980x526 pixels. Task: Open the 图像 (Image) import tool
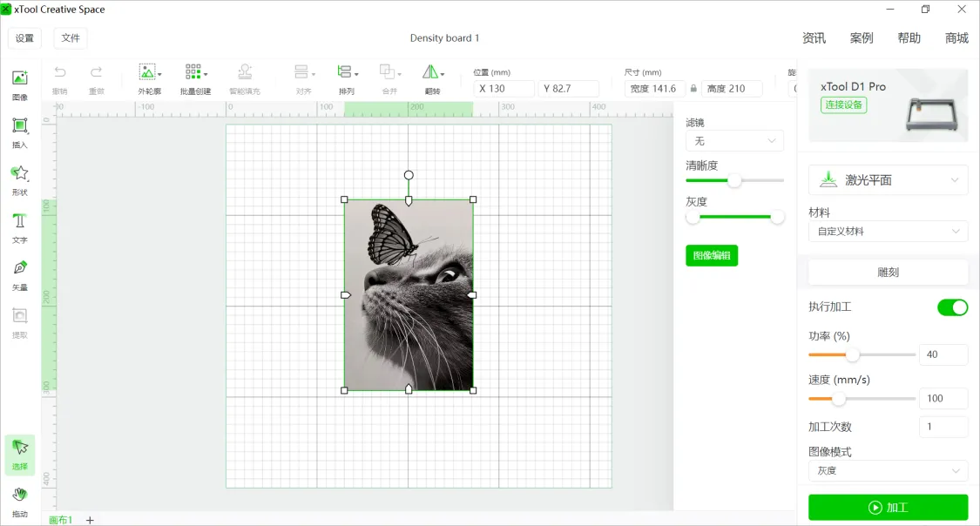(20, 84)
